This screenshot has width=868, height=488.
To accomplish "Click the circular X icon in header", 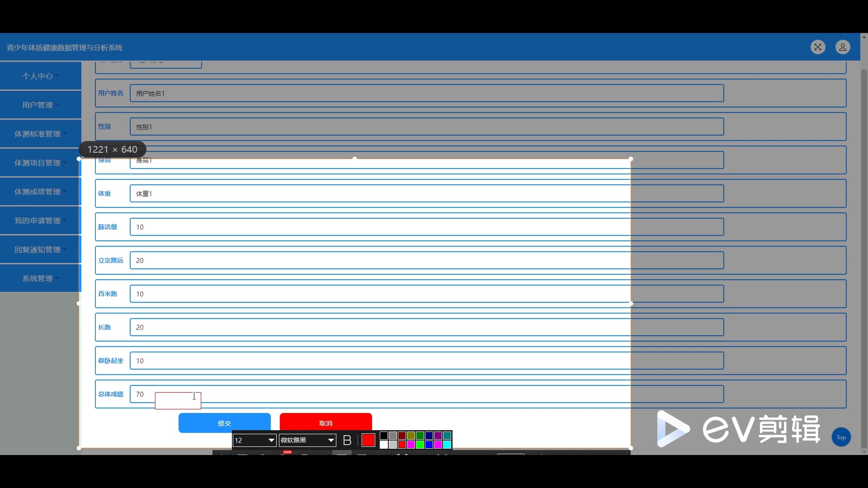I will pyautogui.click(x=818, y=47).
